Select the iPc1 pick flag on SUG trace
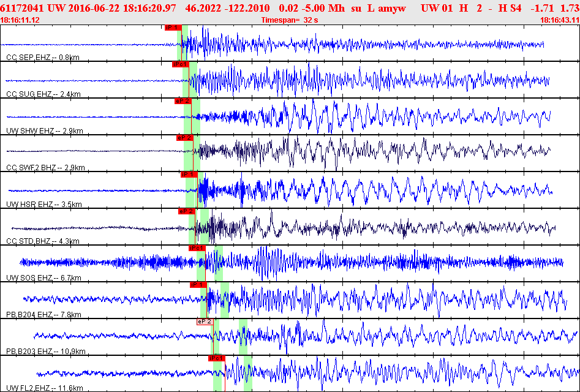 coord(180,64)
